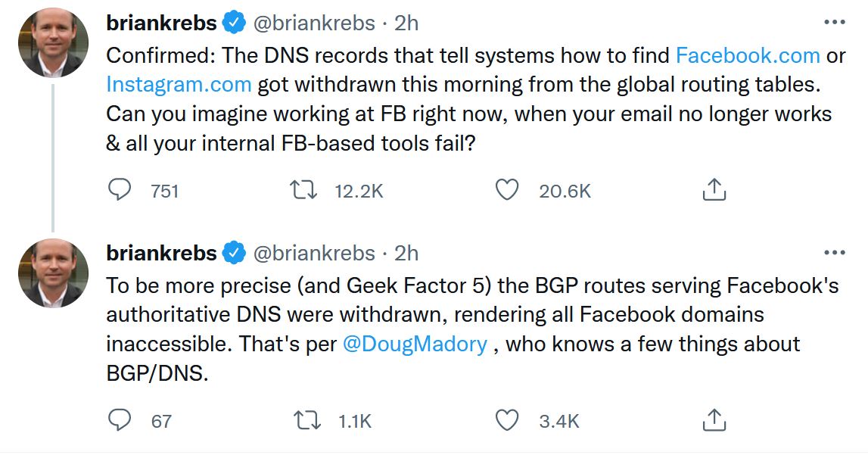The width and height of the screenshot is (868, 455).
Task: Share the second tweet about BGP routes
Action: (x=714, y=420)
